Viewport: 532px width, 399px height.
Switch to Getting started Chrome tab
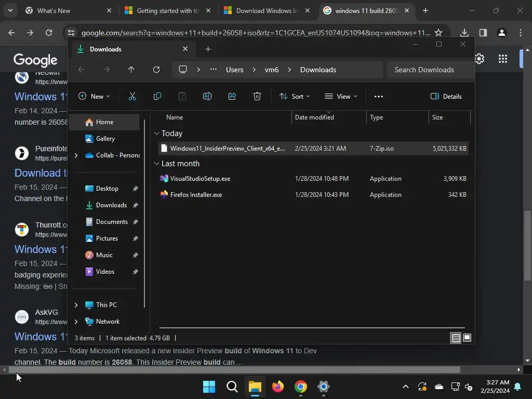coord(168,10)
